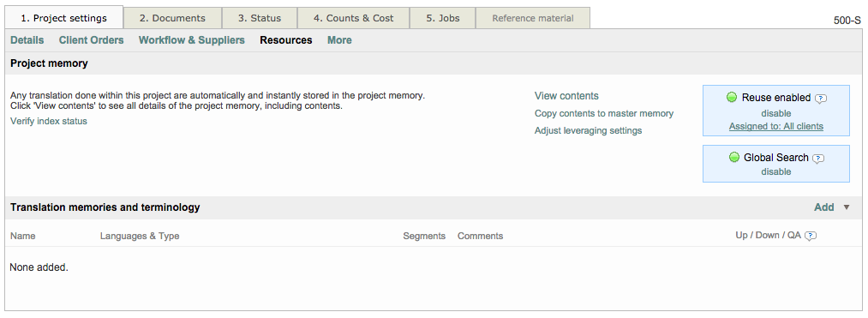The height and width of the screenshot is (318, 868).
Task: Select the Reference material tab
Action: tap(532, 18)
